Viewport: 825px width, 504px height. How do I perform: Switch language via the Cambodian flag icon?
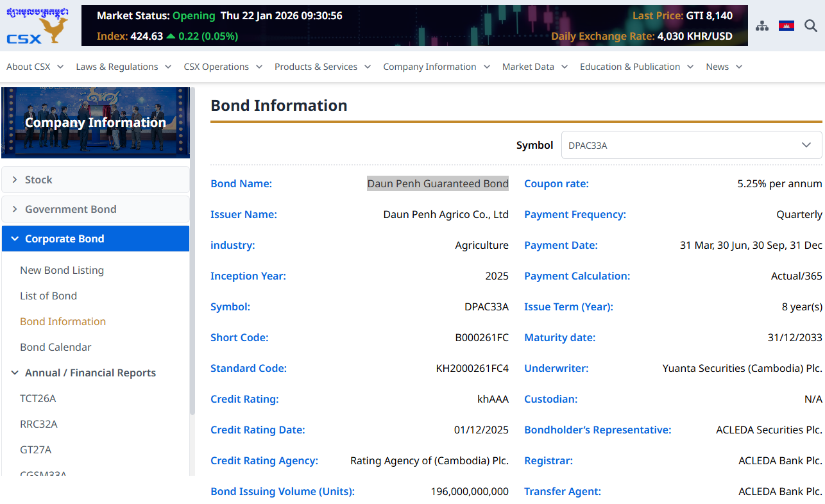(786, 26)
